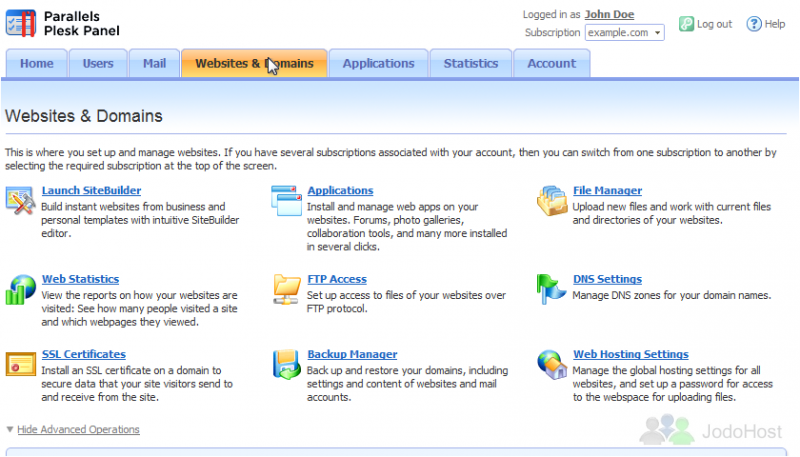The image size is (800, 457).
Task: Open the Subscription dropdown example.com
Action: [625, 33]
